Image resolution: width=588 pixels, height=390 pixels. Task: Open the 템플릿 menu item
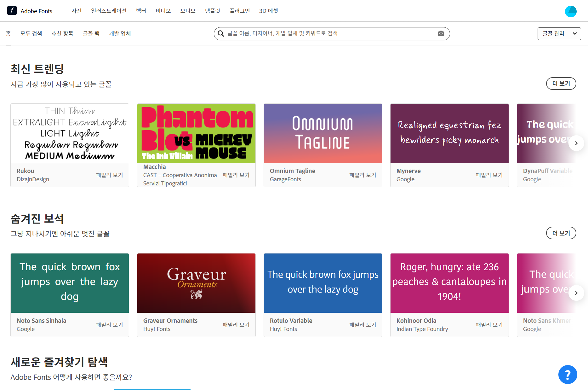click(213, 11)
